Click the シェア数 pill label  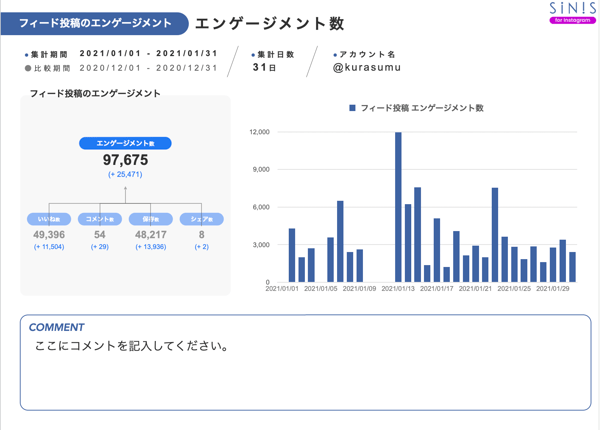tap(202, 219)
